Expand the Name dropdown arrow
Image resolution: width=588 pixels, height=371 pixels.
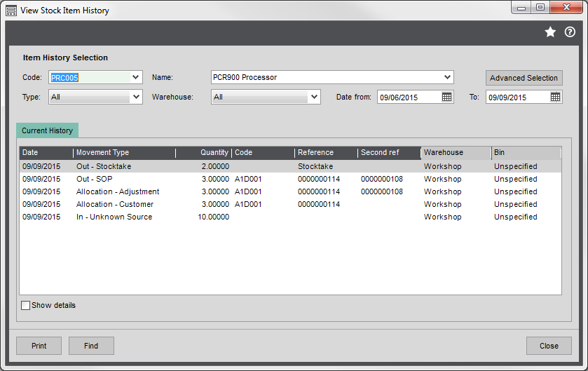tap(447, 77)
